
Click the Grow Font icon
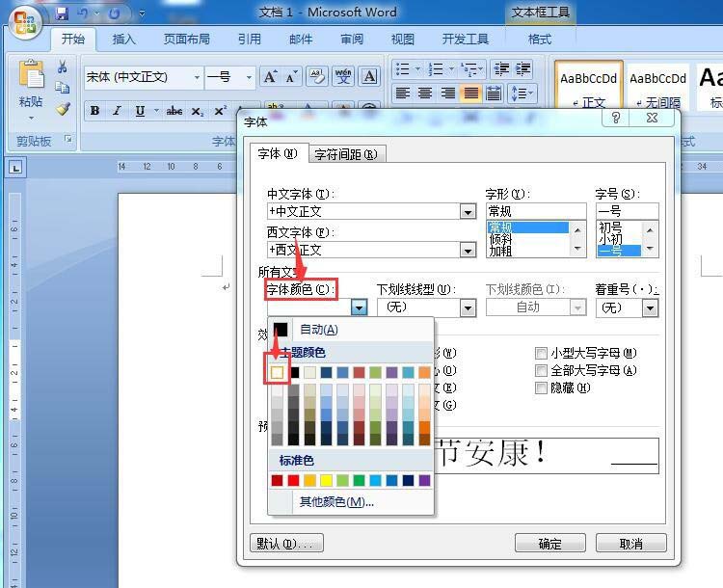coord(271,77)
